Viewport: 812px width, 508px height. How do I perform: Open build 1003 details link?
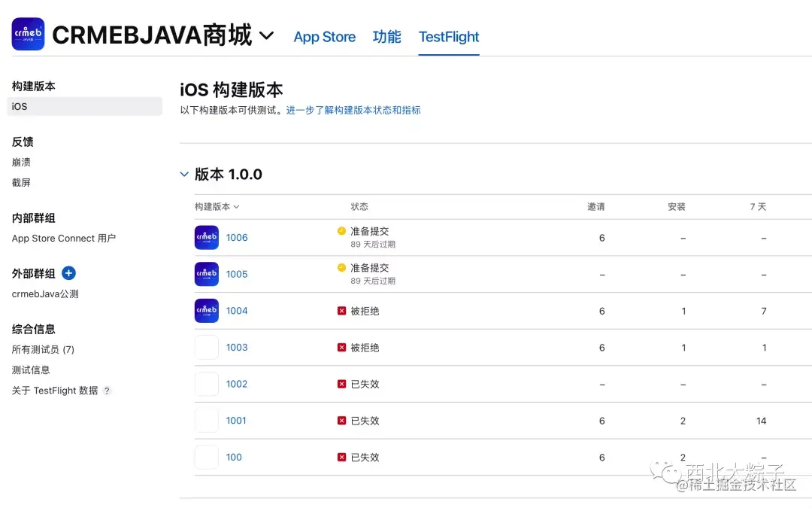[237, 348]
